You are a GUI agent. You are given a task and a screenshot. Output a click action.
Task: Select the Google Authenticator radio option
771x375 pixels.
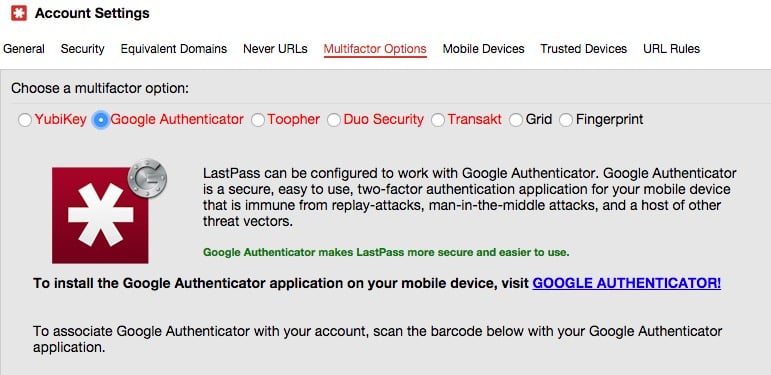tap(100, 120)
